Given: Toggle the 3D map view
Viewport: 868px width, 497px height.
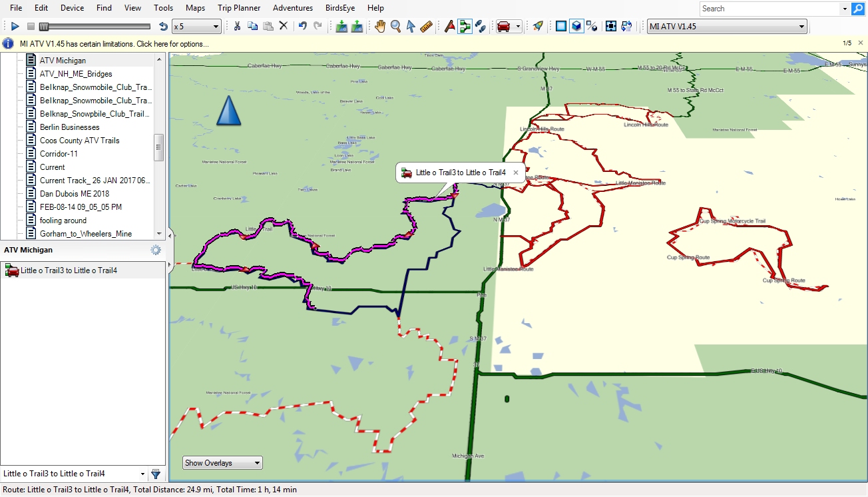Looking at the screenshot, I should tap(576, 26).
